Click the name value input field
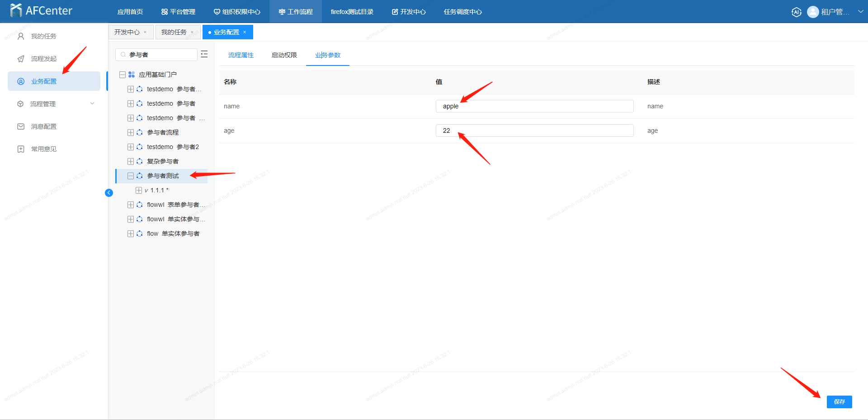The width and height of the screenshot is (868, 420). [534, 106]
